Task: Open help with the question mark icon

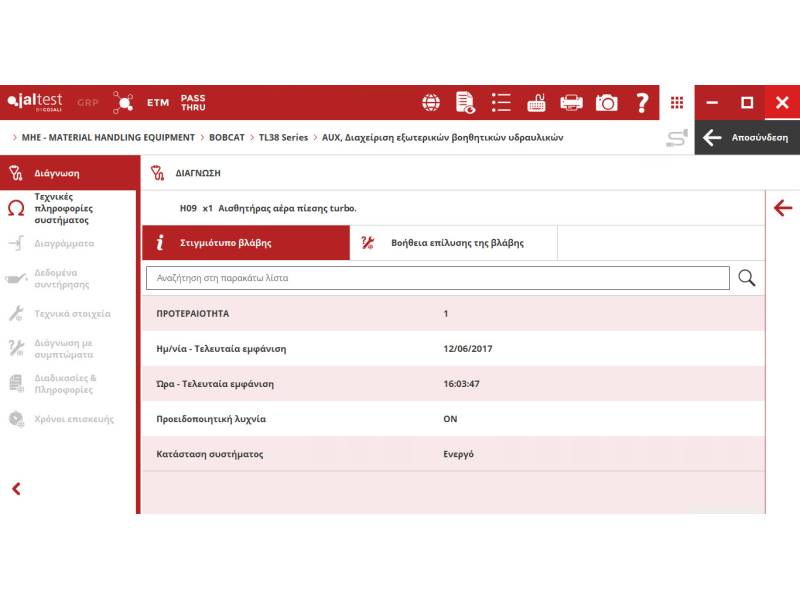Action: tap(642, 103)
